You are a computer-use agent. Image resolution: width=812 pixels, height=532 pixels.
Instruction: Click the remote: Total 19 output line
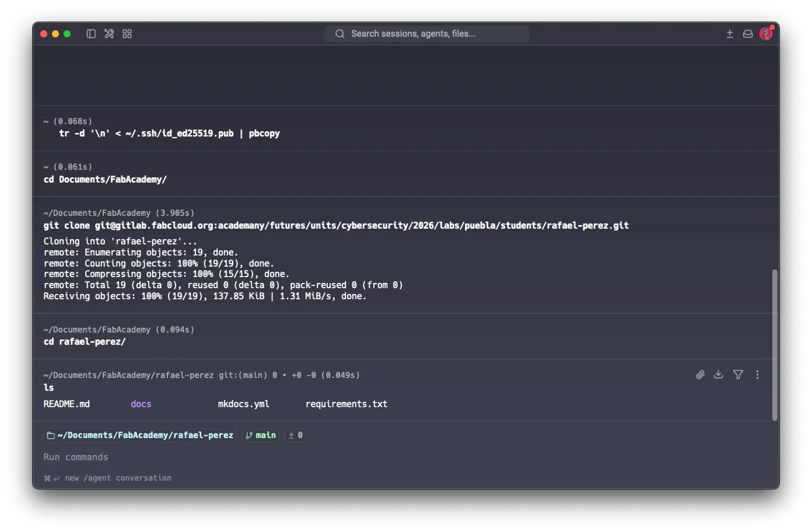pos(223,285)
